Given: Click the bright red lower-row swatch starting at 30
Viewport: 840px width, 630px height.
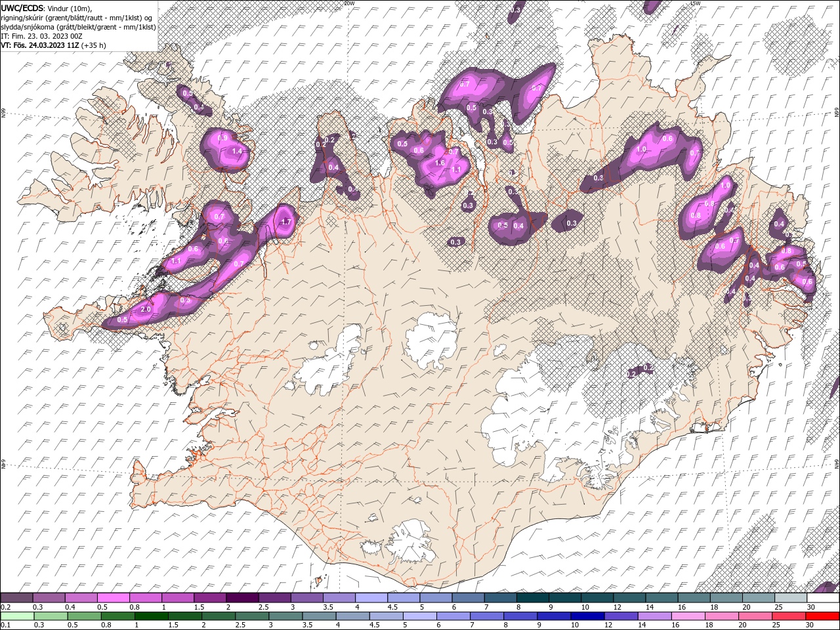Looking at the screenshot, I should 823,616.
